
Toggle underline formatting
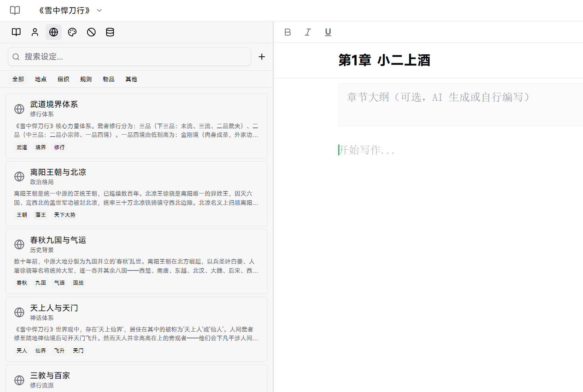pos(328,32)
